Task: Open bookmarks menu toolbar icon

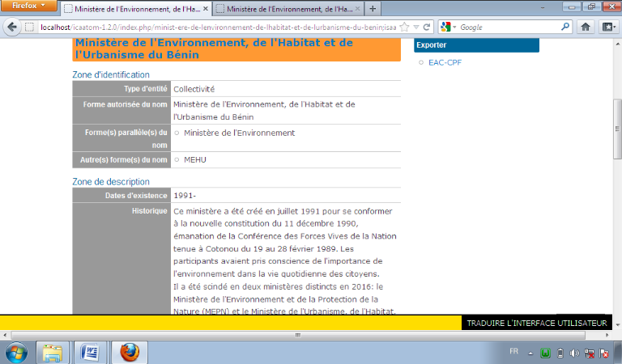Action: point(609,27)
